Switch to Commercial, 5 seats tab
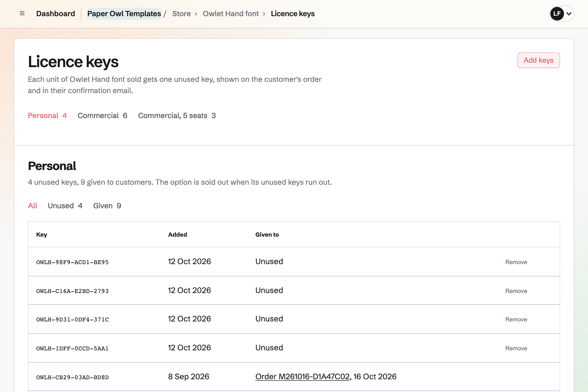Viewport: 588px width, 392px height. point(177,115)
